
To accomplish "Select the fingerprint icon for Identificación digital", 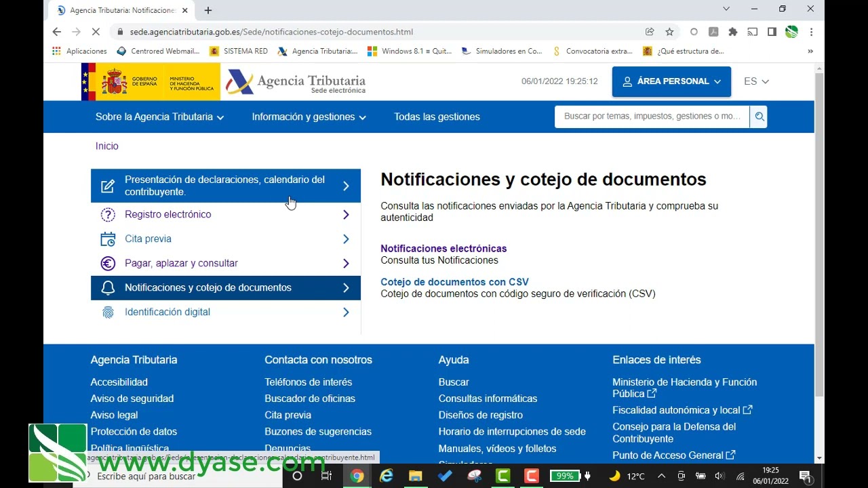I will [108, 312].
